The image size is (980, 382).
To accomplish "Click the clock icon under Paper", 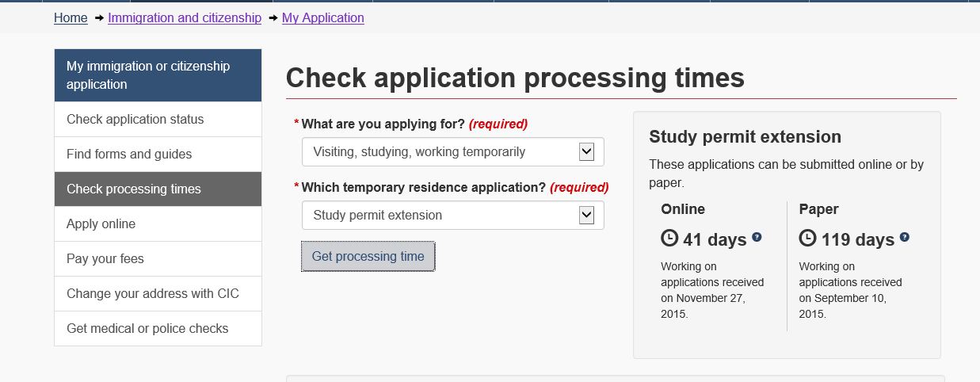I will pyautogui.click(x=807, y=239).
